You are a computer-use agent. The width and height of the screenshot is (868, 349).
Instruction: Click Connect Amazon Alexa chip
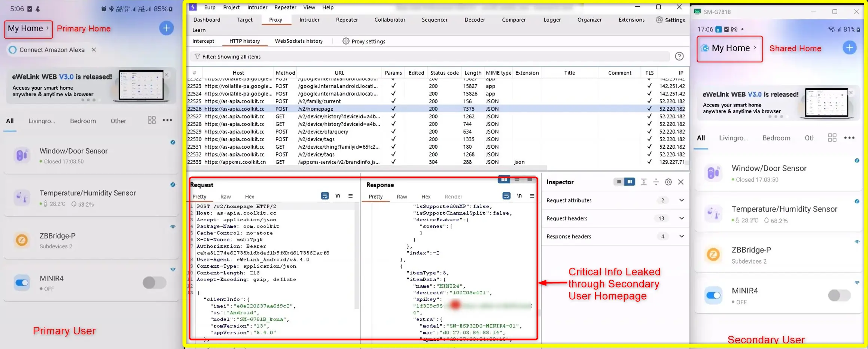pos(52,49)
